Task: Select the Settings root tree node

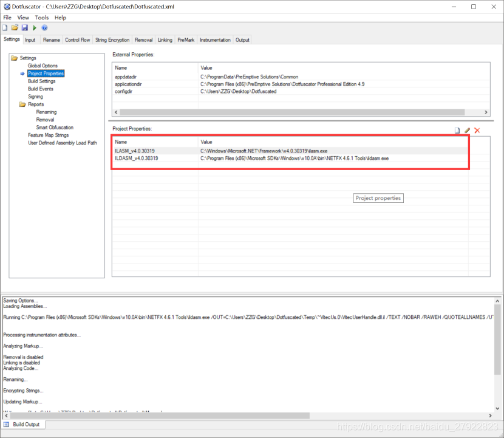Action: pyautogui.click(x=28, y=58)
